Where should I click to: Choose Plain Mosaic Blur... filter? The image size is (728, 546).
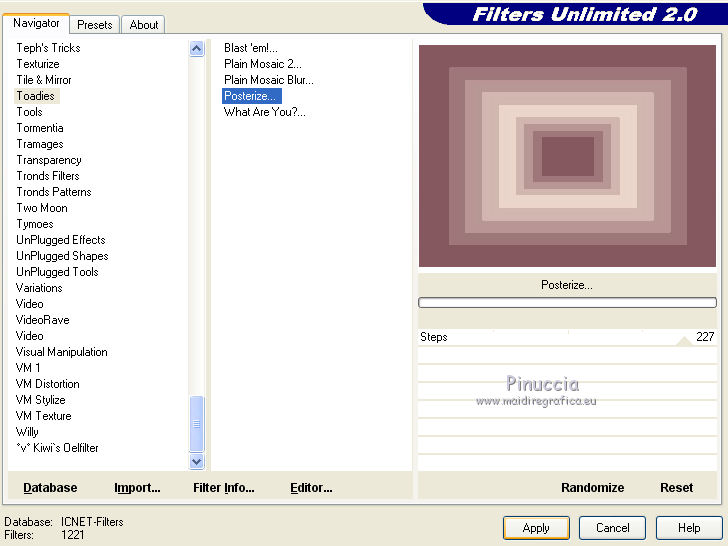click(269, 80)
